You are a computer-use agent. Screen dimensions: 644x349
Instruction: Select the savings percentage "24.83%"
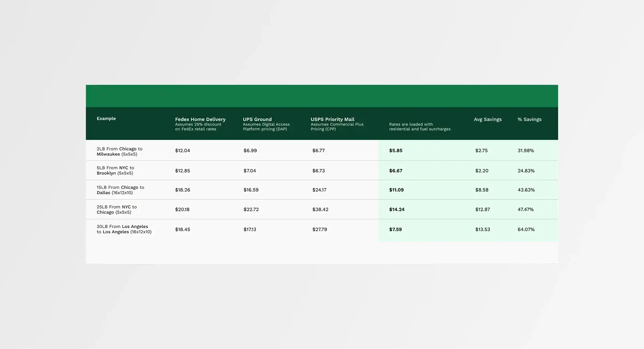[526, 171]
